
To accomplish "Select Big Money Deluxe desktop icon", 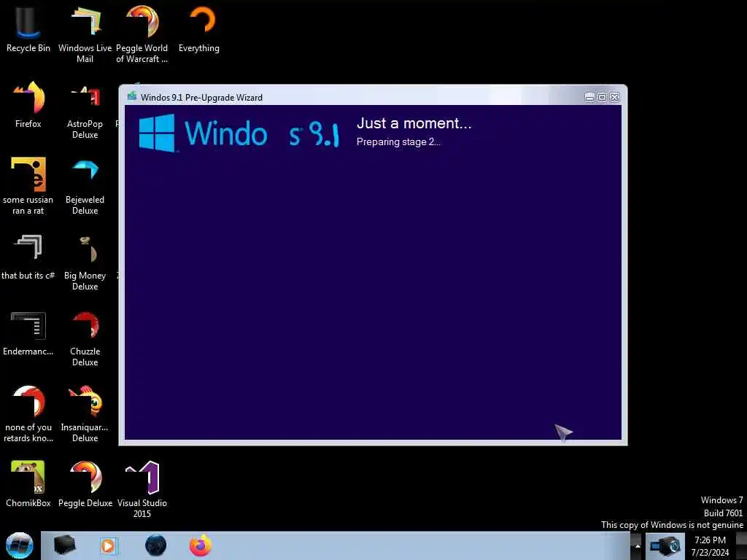I will coord(85,262).
